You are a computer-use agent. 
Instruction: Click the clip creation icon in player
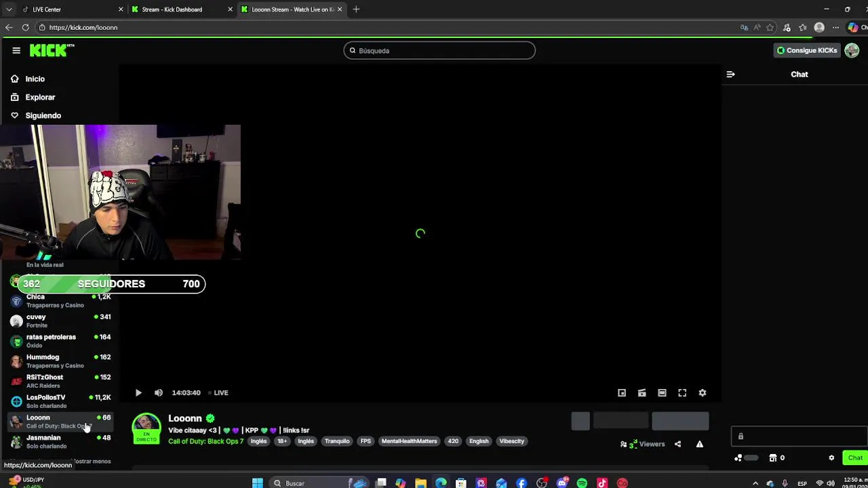[x=642, y=392]
